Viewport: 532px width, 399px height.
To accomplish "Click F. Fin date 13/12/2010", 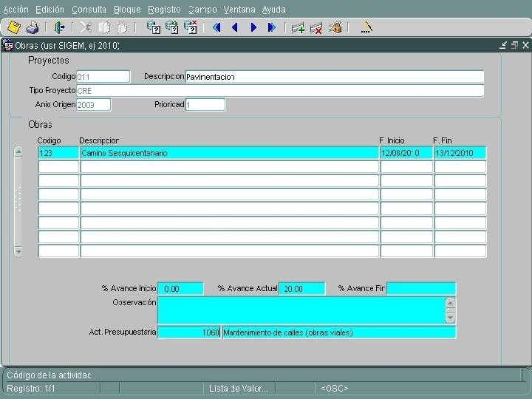I will click(460, 153).
